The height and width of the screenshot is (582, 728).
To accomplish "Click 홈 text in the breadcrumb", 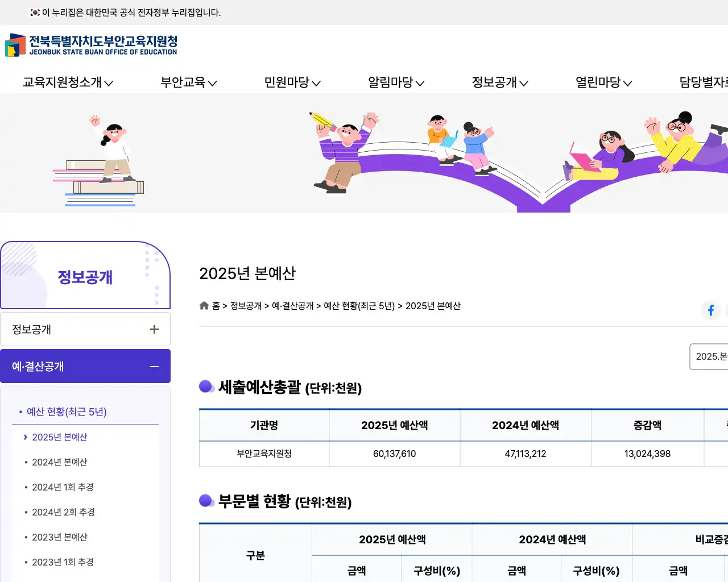I will tap(216, 306).
